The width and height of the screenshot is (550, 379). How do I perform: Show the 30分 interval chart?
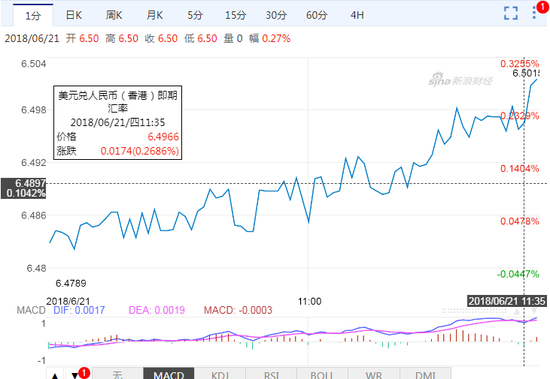click(x=276, y=15)
